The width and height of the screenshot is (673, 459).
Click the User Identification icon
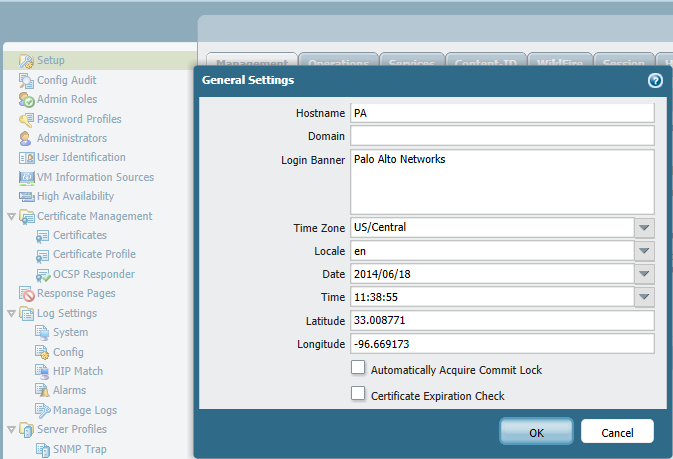[27, 158]
